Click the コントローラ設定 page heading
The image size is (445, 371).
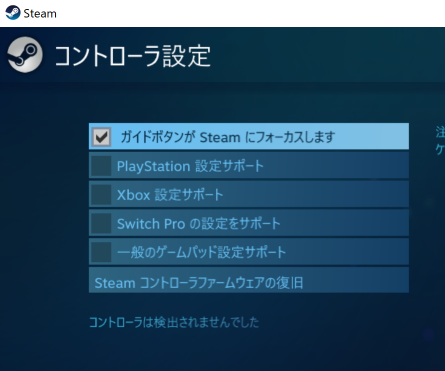(132, 56)
